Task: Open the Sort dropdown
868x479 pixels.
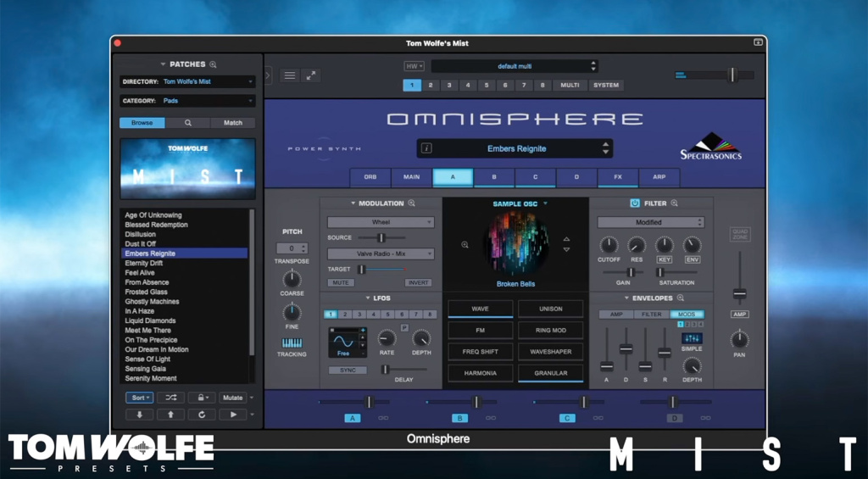Action: pyautogui.click(x=140, y=398)
